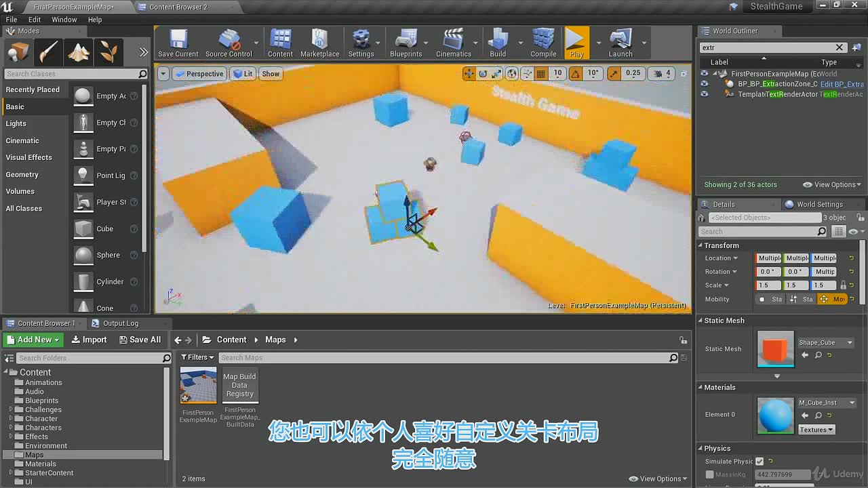The image size is (868, 488).
Task: Click the Import button
Action: coord(90,340)
